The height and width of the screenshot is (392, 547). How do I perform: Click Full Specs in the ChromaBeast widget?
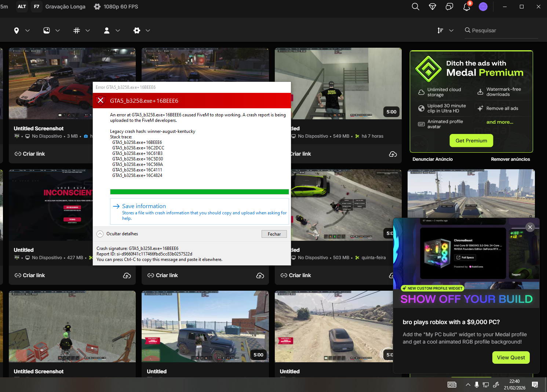click(465, 257)
